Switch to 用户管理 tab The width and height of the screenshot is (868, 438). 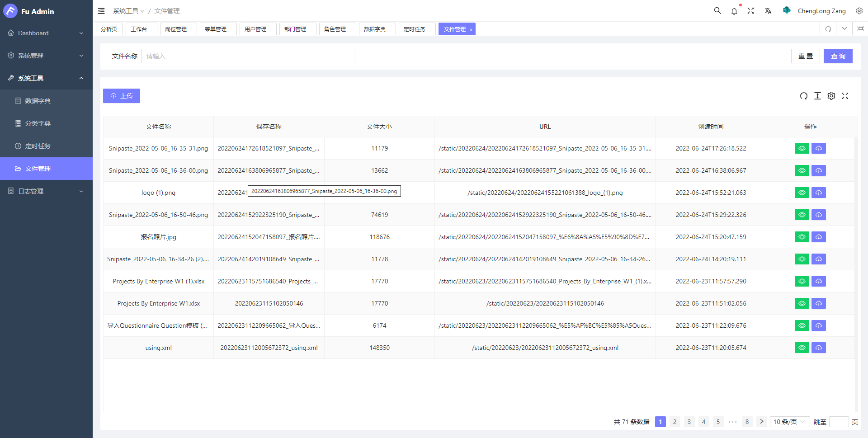point(258,29)
